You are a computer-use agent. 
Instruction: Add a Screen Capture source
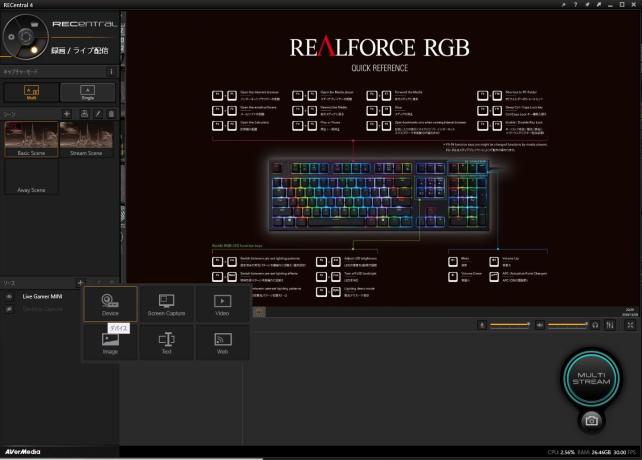pyautogui.click(x=167, y=303)
